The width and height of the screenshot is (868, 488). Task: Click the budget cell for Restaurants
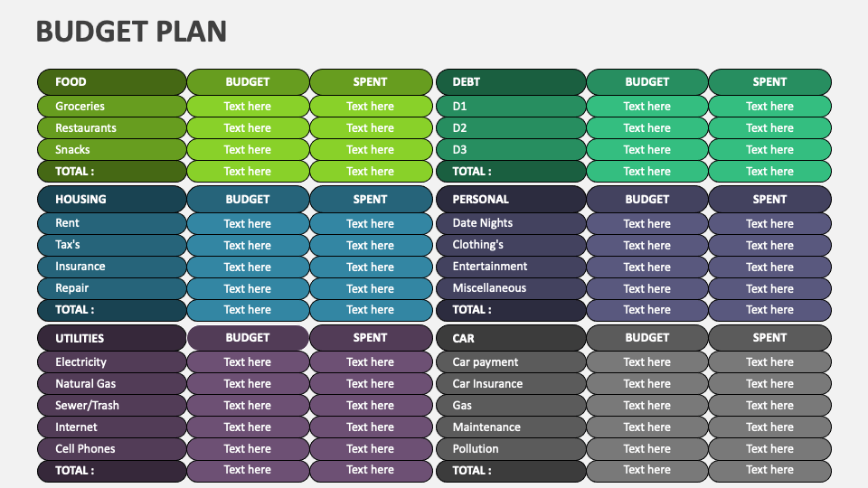tap(248, 128)
